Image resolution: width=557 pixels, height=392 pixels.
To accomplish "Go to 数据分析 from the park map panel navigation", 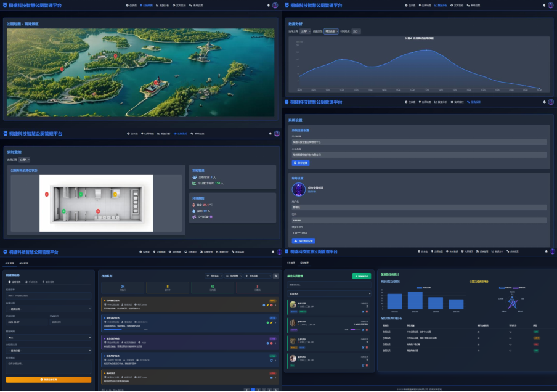I will tap(162, 6).
